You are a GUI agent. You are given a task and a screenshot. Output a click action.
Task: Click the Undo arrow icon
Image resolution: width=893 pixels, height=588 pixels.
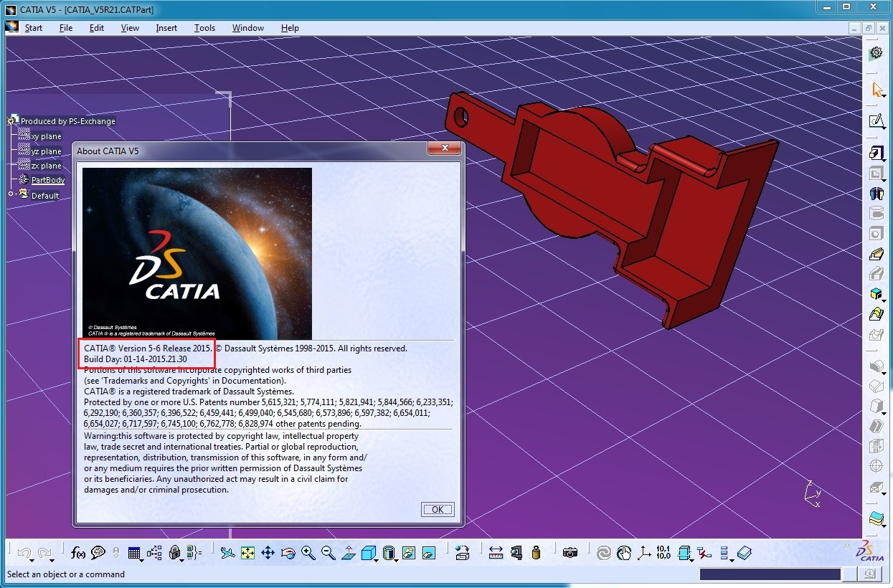click(24, 553)
